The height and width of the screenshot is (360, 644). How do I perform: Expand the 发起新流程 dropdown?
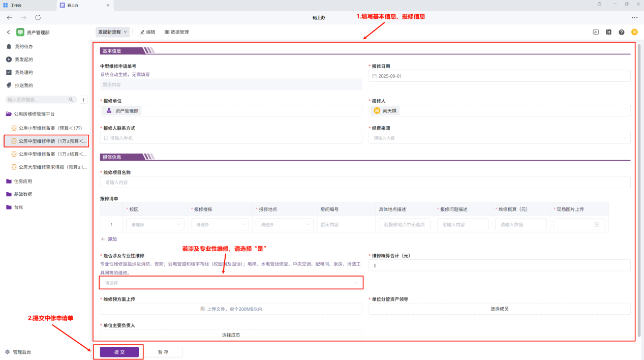[112, 32]
